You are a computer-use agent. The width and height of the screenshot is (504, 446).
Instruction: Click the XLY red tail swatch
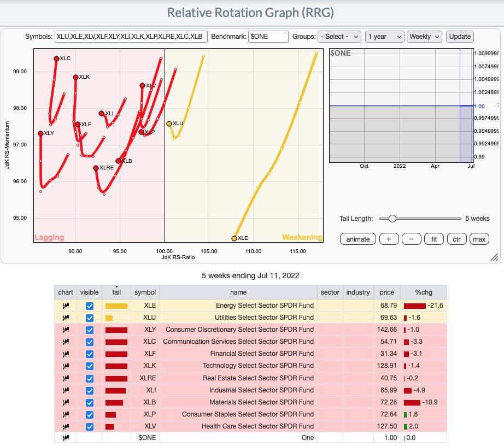pos(116,330)
